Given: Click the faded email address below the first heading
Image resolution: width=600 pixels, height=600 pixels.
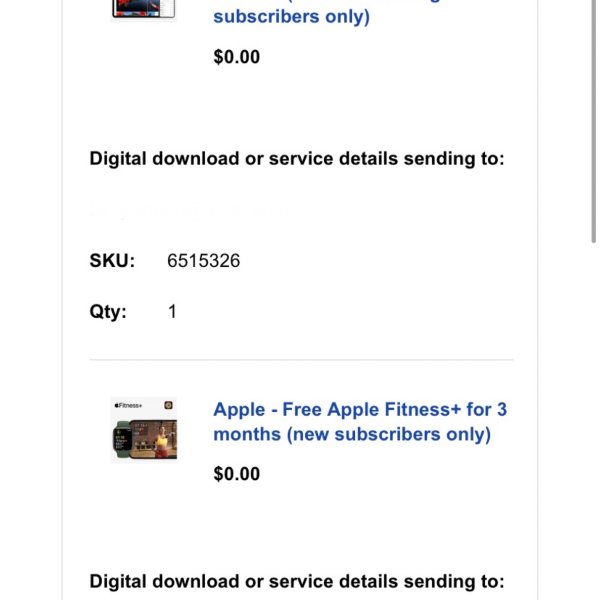Looking at the screenshot, I should tap(191, 210).
